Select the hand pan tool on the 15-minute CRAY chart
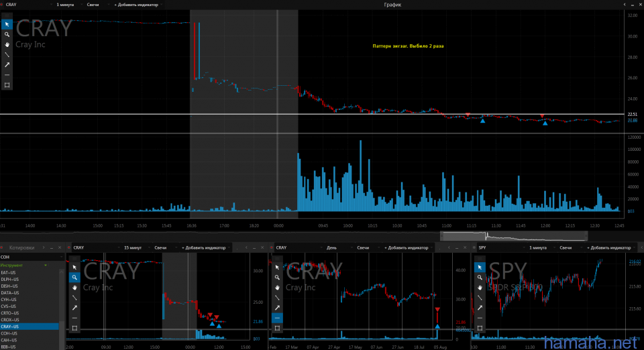644x350 pixels. (74, 287)
